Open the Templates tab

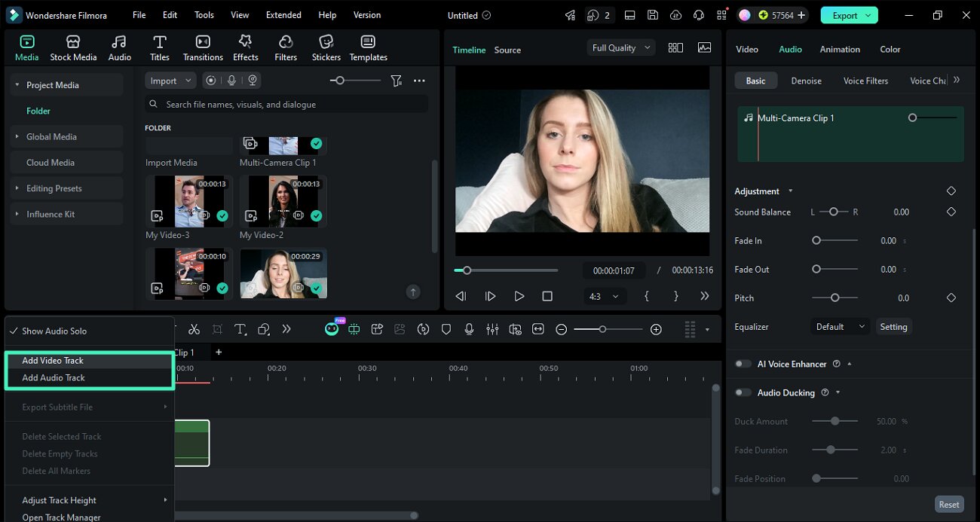click(368, 48)
